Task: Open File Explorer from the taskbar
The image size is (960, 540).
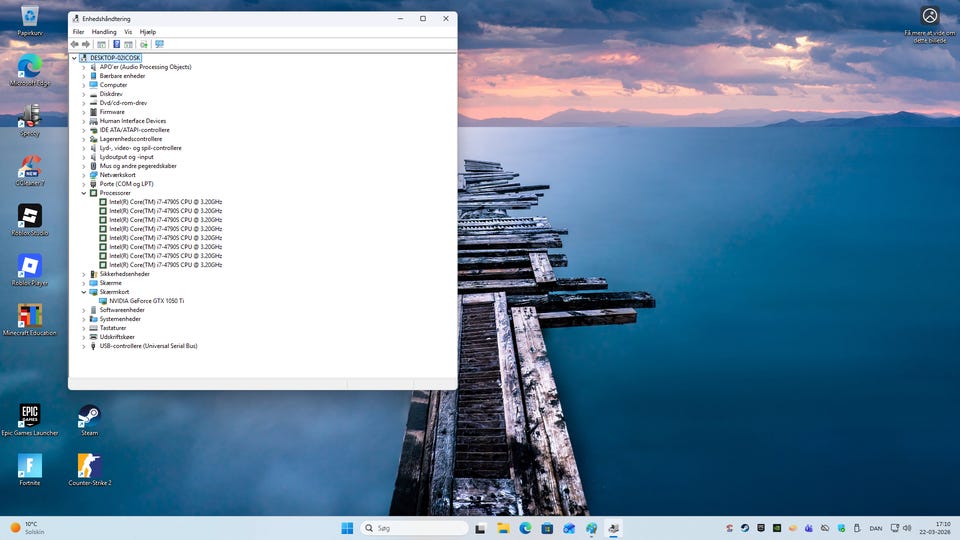Action: (503, 528)
